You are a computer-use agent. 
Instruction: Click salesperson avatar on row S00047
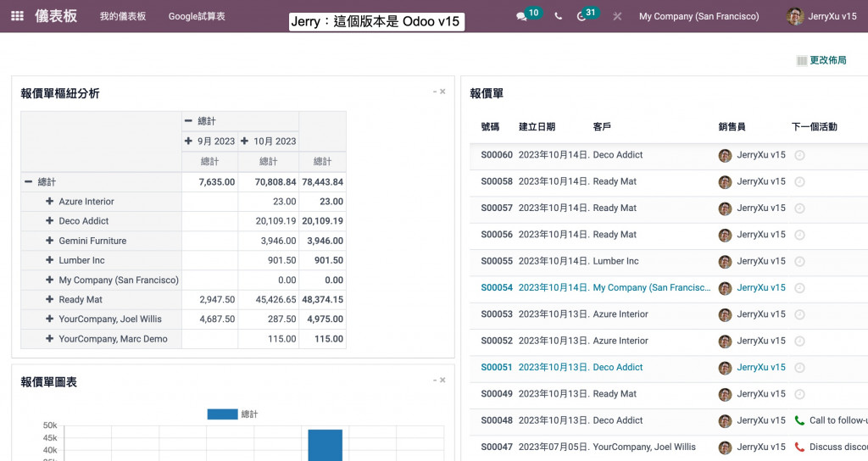coord(726,447)
